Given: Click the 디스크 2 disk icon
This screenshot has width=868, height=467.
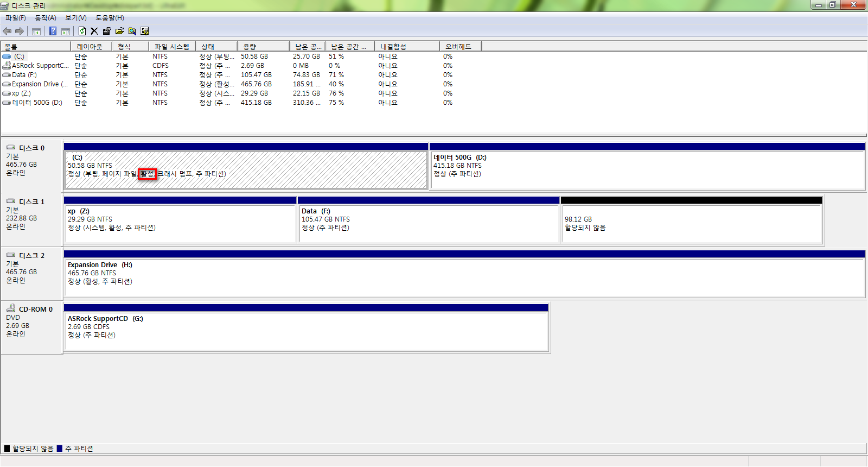Looking at the screenshot, I should [x=11, y=255].
